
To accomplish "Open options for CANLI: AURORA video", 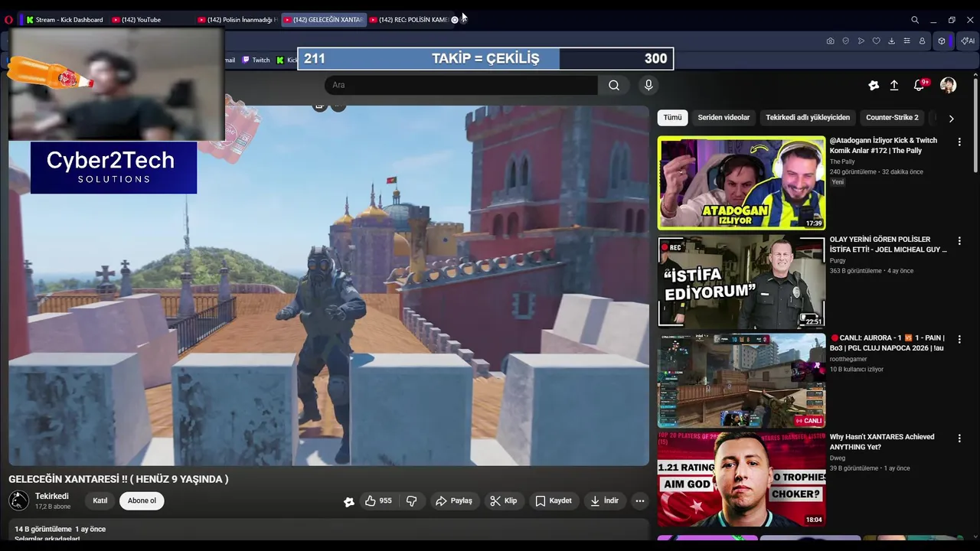I will (959, 338).
